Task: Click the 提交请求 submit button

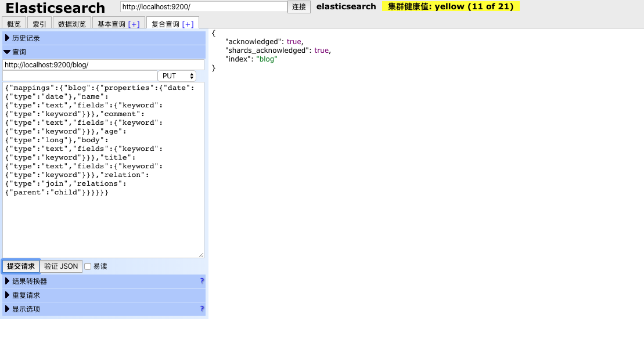Action: [x=20, y=266]
